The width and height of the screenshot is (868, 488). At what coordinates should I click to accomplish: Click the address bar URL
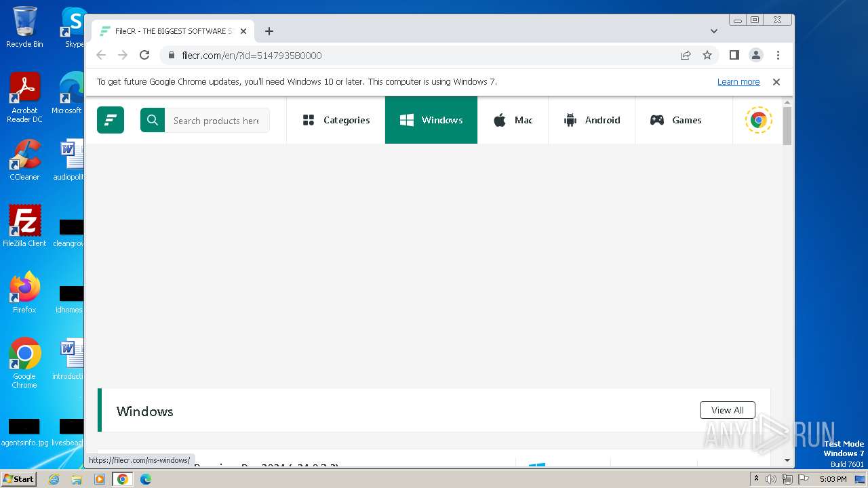tap(252, 56)
